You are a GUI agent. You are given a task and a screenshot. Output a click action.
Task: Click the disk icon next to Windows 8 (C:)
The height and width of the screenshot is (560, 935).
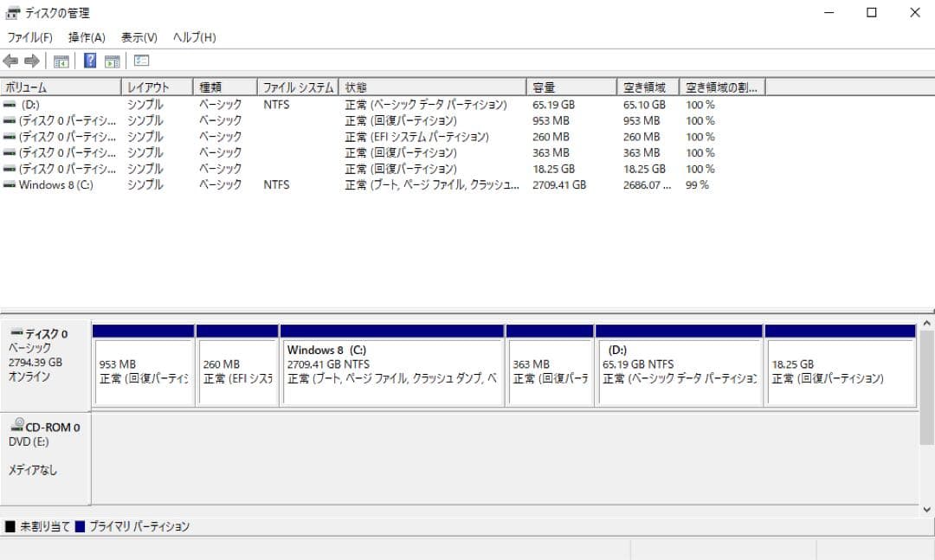tap(8, 184)
